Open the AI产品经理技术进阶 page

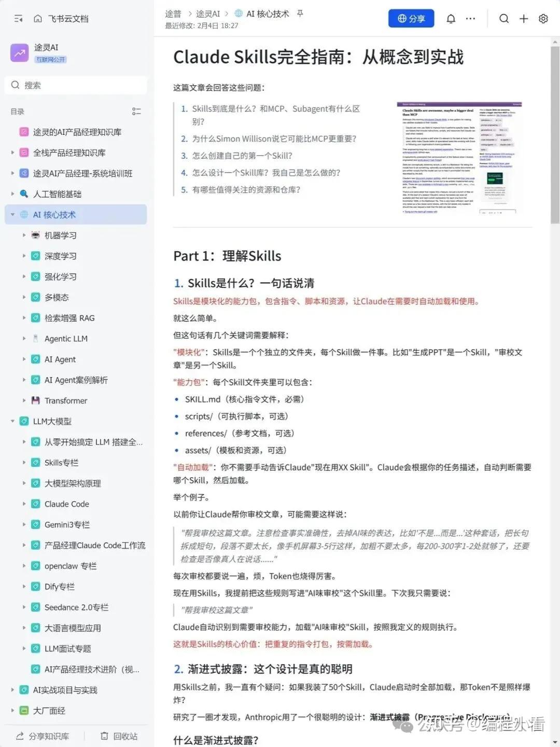(x=92, y=669)
